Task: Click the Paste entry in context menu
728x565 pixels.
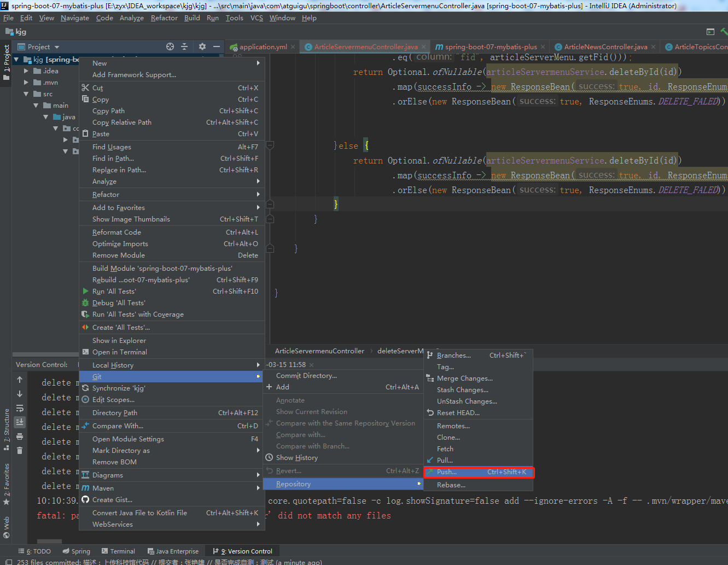Action: (172, 134)
